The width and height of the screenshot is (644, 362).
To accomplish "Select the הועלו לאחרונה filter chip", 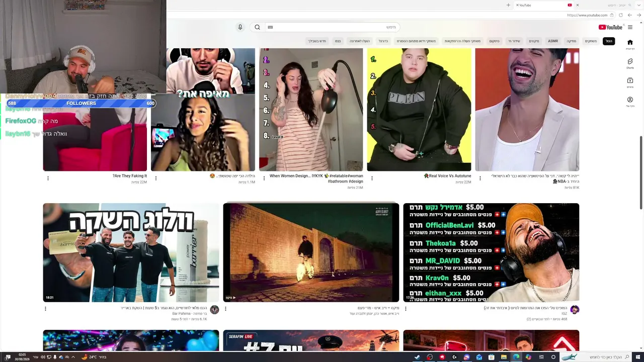I will click(360, 41).
